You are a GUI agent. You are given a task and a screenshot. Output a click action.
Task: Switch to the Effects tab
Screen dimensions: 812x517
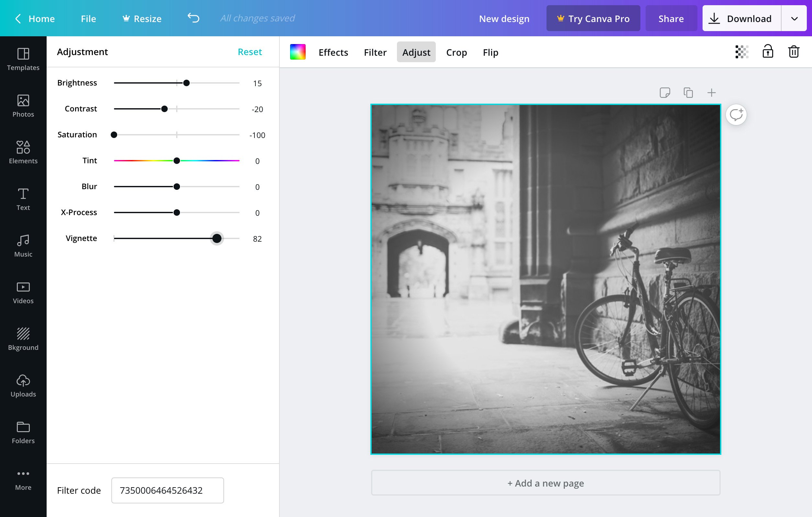333,52
